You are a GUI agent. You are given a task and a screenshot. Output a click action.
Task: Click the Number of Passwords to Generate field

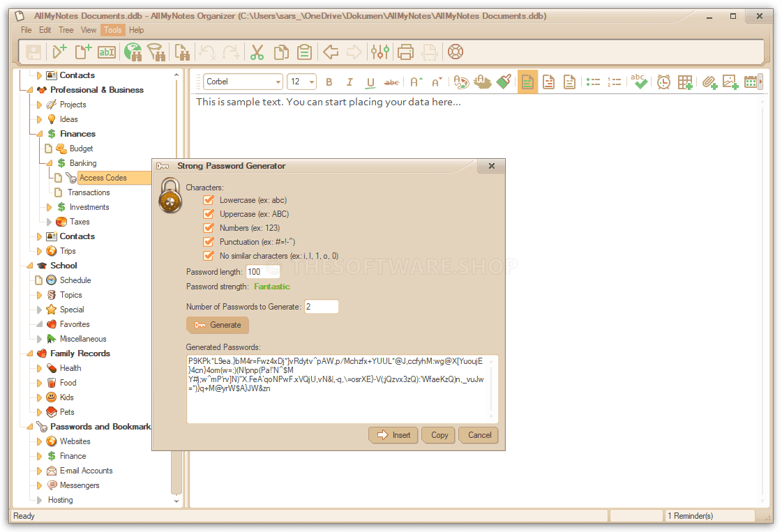(x=322, y=307)
